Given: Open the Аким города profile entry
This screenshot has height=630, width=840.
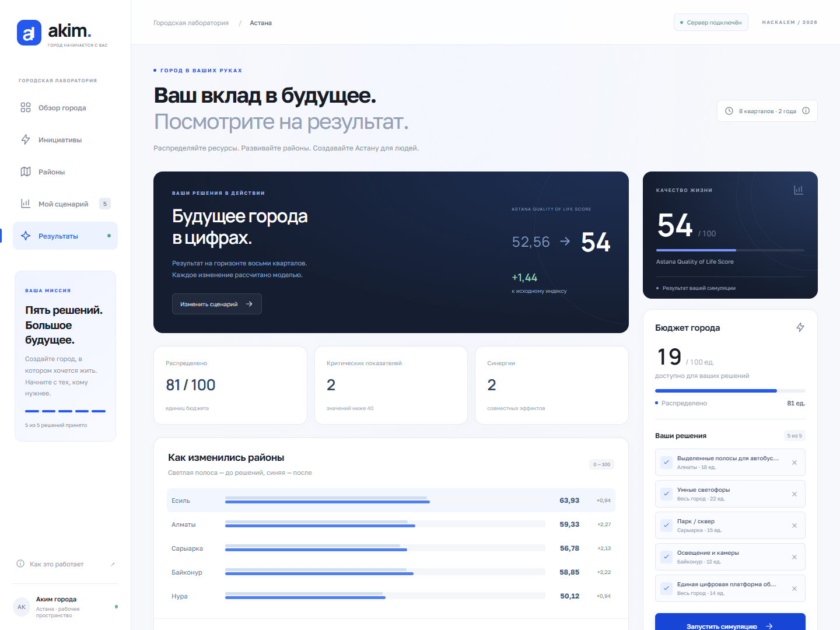Looking at the screenshot, I should [65, 607].
